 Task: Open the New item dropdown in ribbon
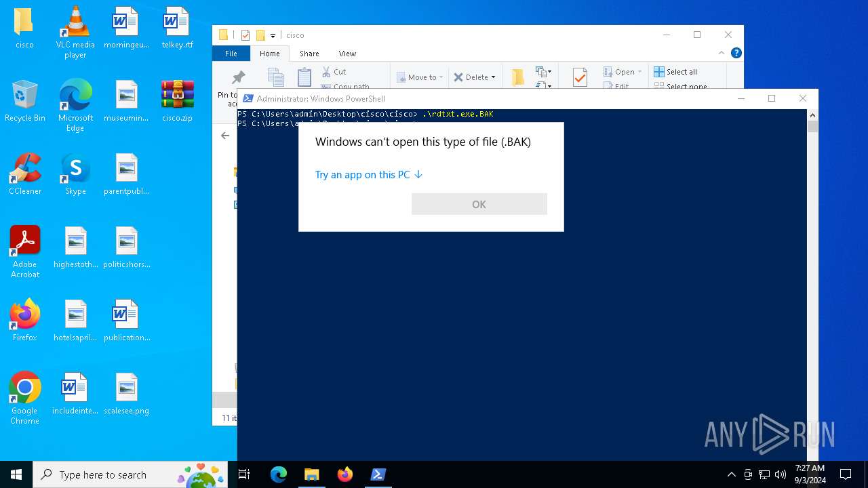click(x=544, y=72)
